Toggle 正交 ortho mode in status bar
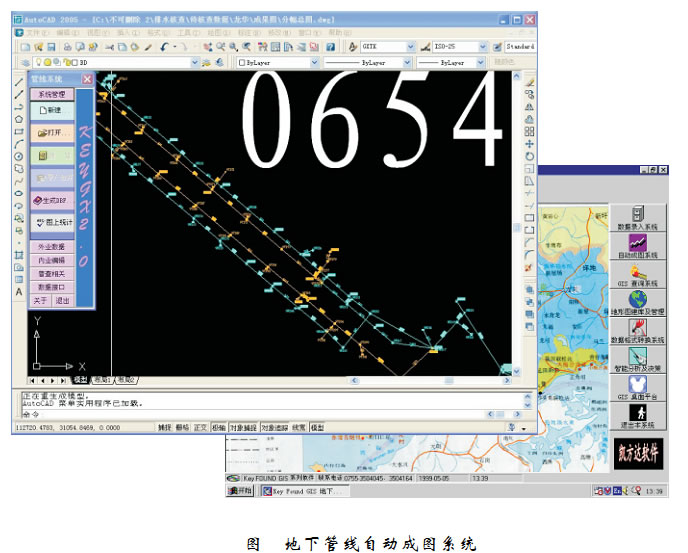Screen dimensions: 688x553 pos(200,427)
